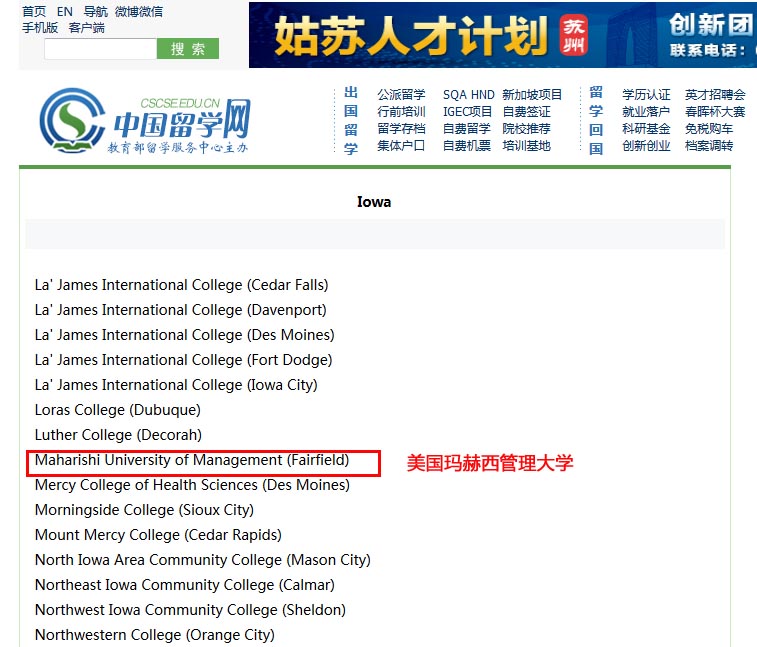Screen dimensions: 757x647
Task: Select Mercy College of Health Sciences entry
Action: point(192,485)
